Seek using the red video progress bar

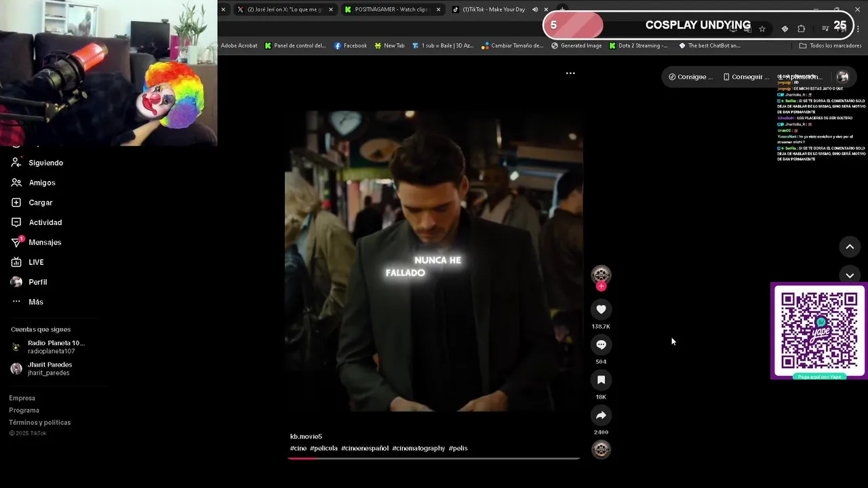[434, 458]
